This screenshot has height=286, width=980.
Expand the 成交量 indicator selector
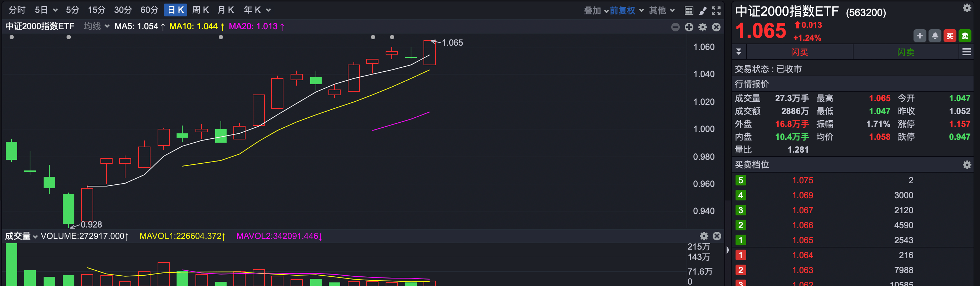point(21,236)
